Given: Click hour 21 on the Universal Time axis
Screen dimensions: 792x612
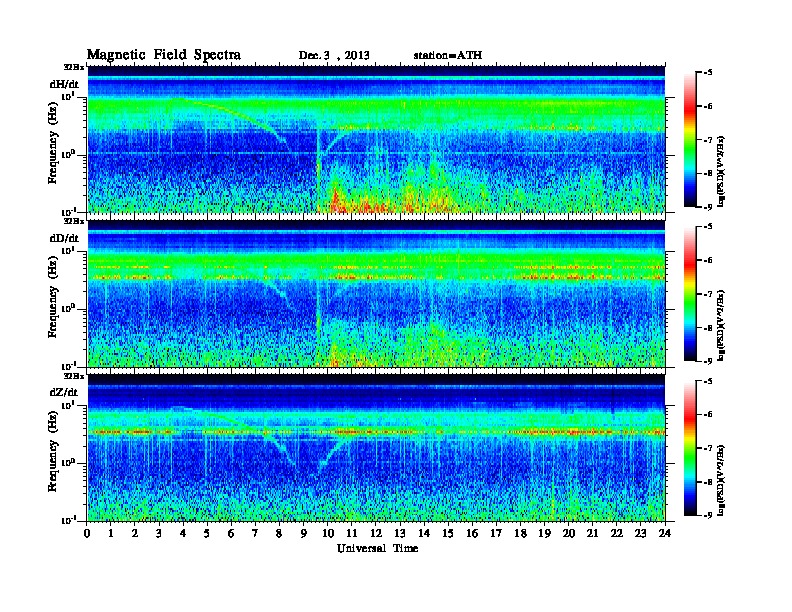Looking at the screenshot, I should tap(592, 533).
